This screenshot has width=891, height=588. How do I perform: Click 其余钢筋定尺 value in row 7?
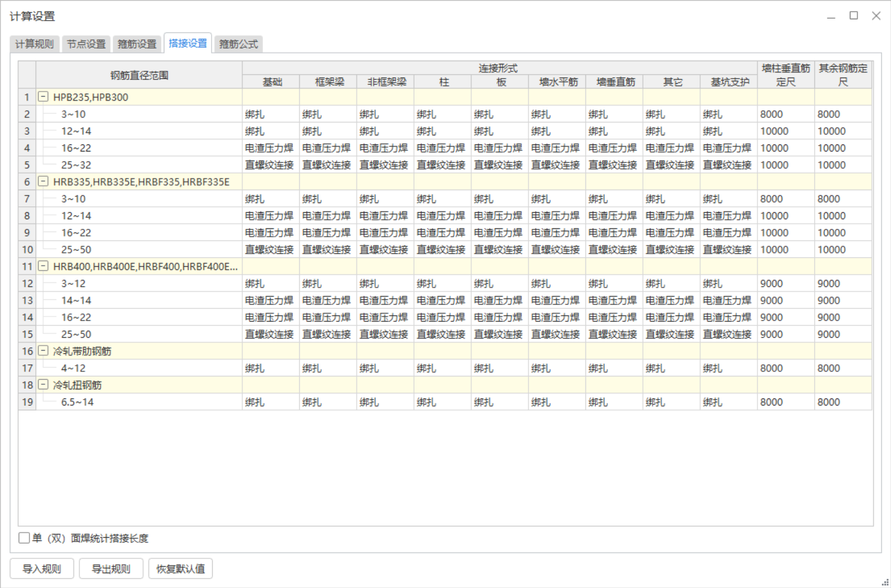(843, 199)
